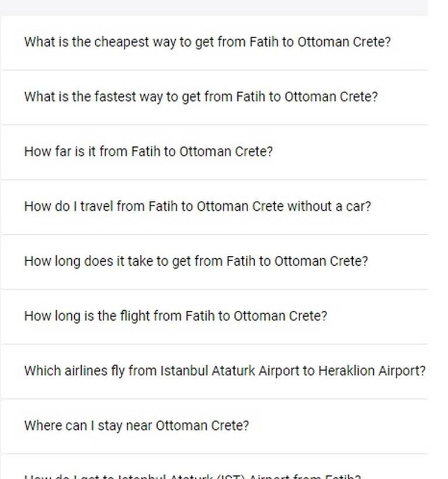Reveal the answer about the fastest route

pyautogui.click(x=201, y=97)
